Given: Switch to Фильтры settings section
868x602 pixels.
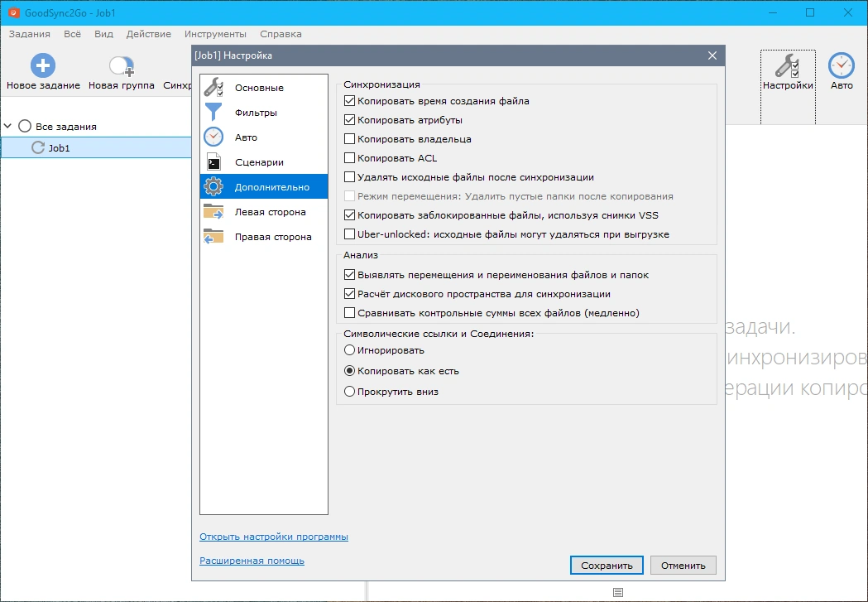Looking at the screenshot, I should [264, 113].
